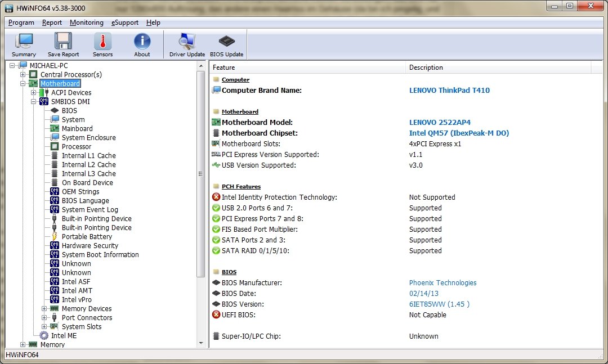608x364 pixels.
Task: Select Portable Battery tree item
Action: 87,236
